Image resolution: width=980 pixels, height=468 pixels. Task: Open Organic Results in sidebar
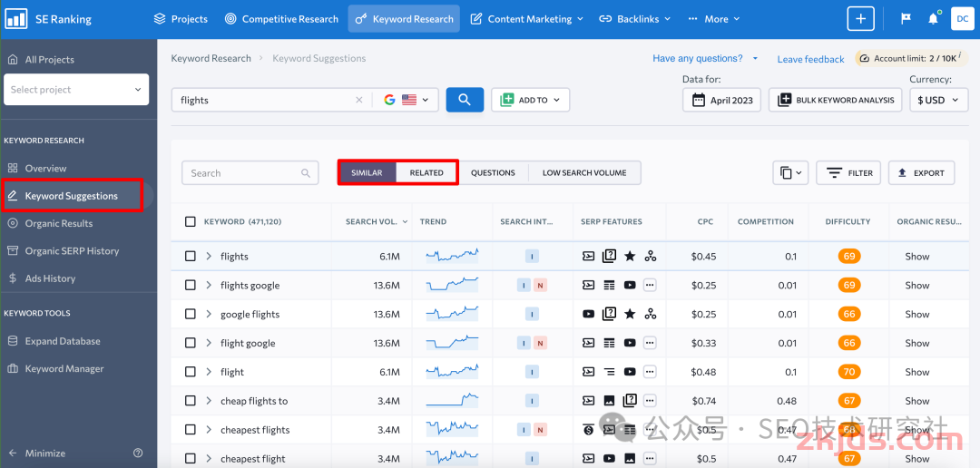(50, 223)
